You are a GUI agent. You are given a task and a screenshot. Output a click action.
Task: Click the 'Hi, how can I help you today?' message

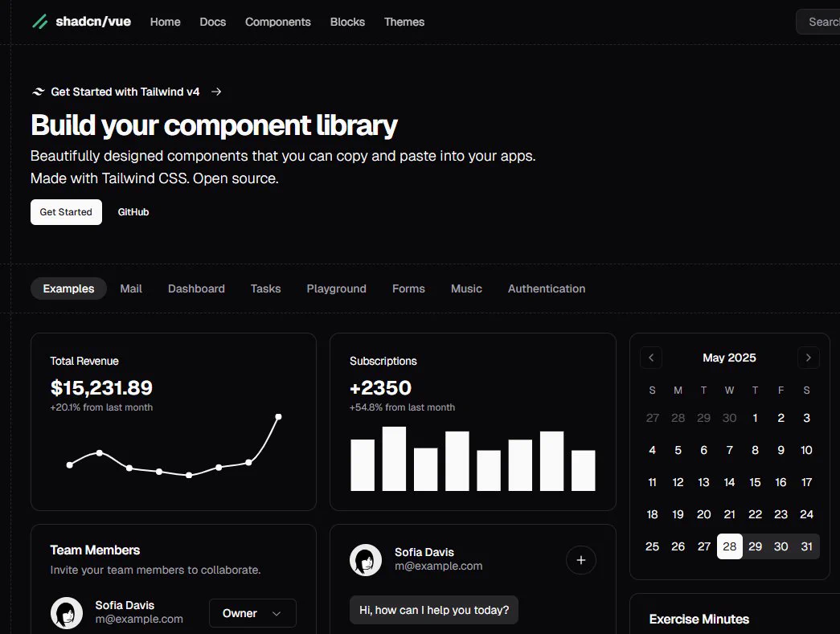tap(434, 610)
